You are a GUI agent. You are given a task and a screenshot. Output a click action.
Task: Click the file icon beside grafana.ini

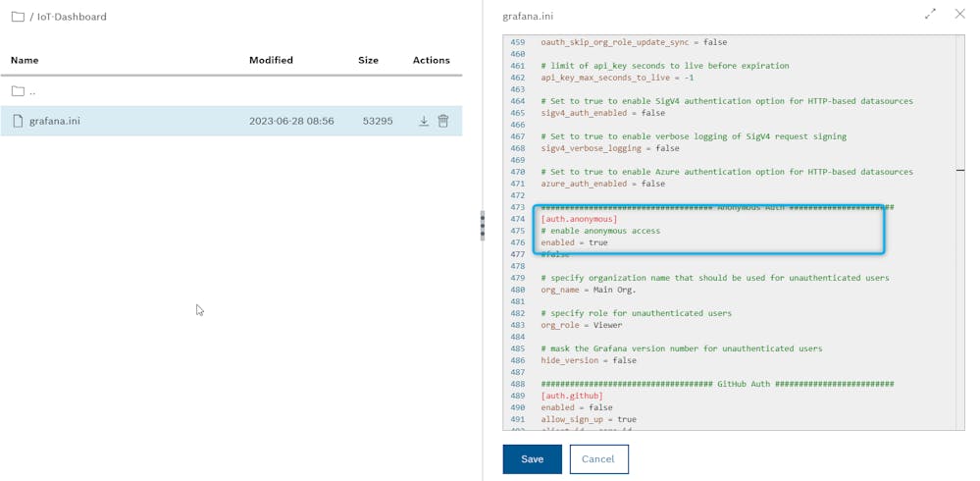click(18, 121)
